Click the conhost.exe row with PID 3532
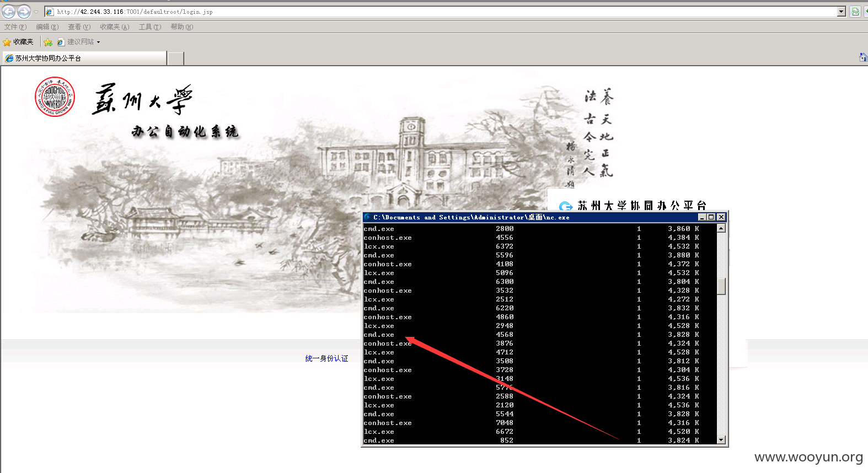The height and width of the screenshot is (473, 868). tap(532, 291)
